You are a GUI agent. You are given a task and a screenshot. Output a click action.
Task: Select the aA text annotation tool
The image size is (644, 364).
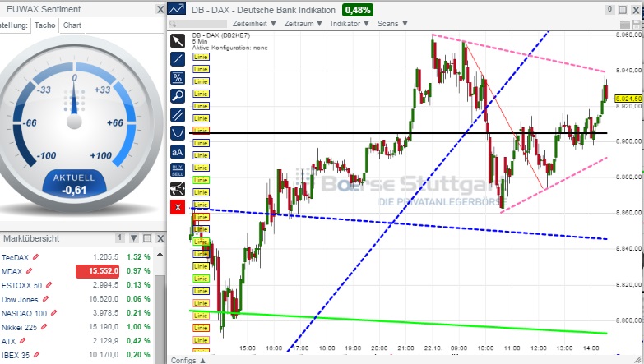click(178, 152)
